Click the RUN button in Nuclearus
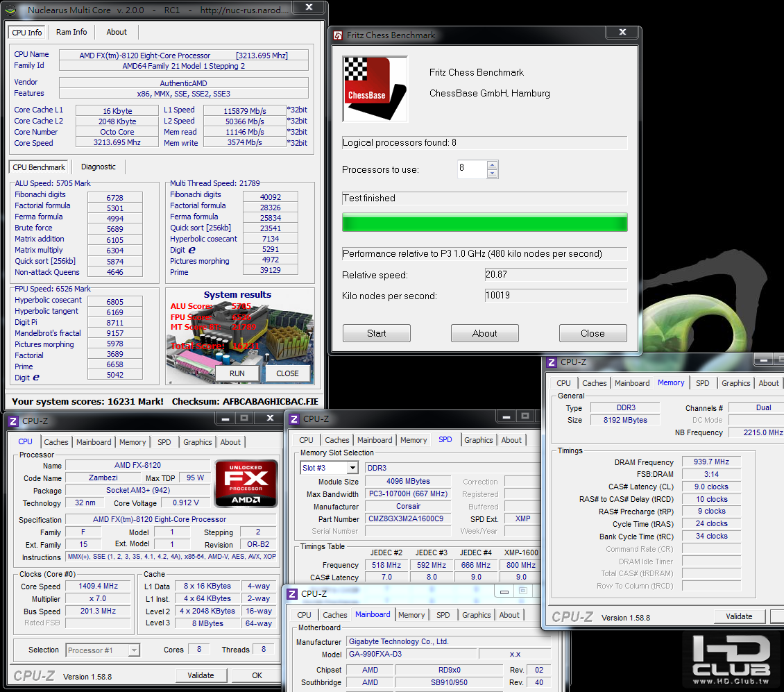Screen dimensions: 784x692 coord(237,374)
